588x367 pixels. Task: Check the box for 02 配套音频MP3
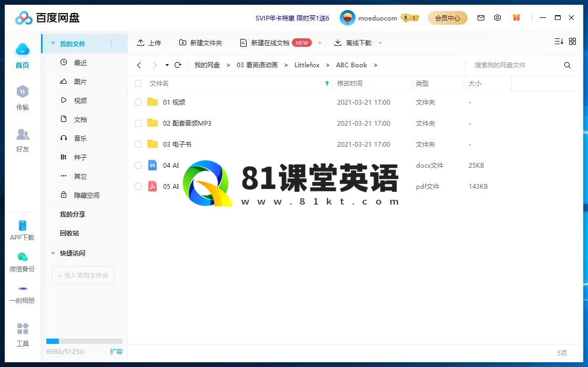click(138, 123)
